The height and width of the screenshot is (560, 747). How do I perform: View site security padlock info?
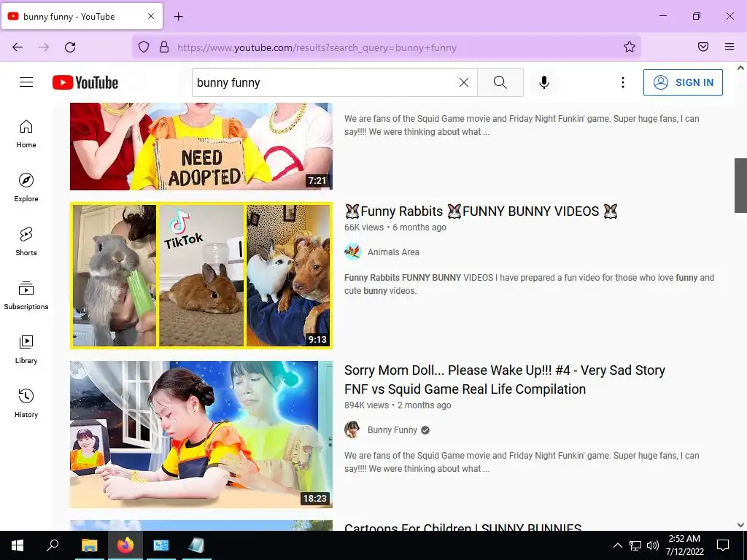[x=164, y=47]
